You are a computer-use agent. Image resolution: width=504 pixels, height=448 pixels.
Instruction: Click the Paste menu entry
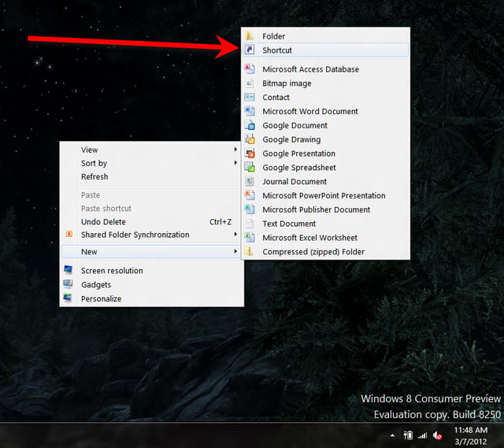point(152,195)
